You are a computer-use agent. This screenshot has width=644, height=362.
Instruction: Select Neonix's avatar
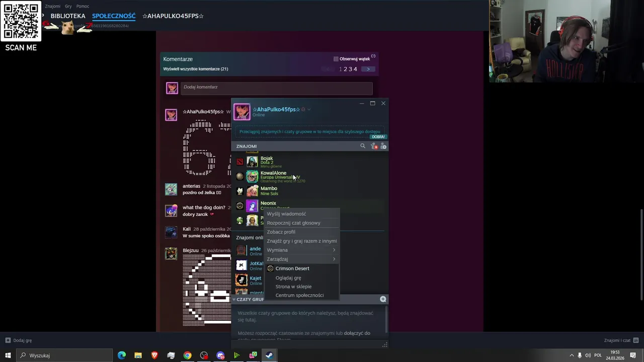point(252,206)
